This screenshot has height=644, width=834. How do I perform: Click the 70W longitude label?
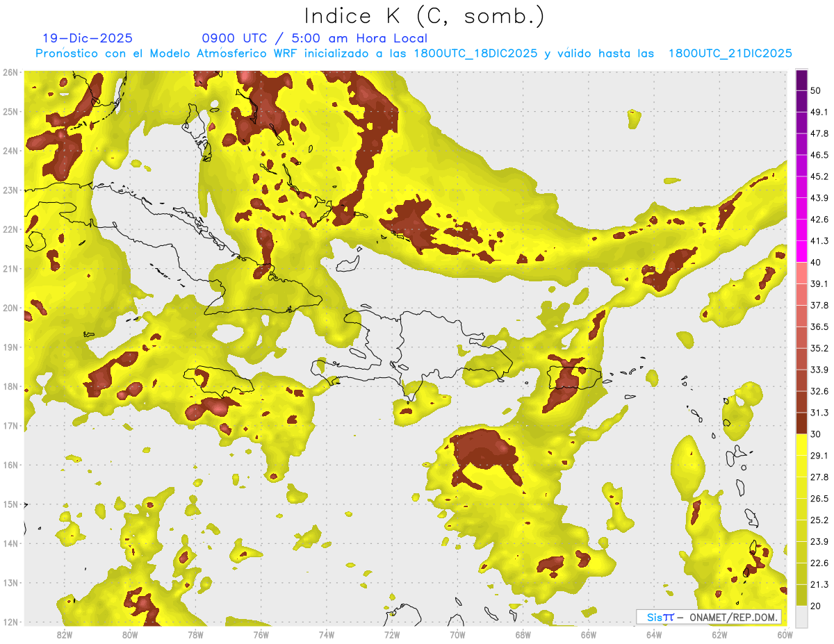pos(457,634)
